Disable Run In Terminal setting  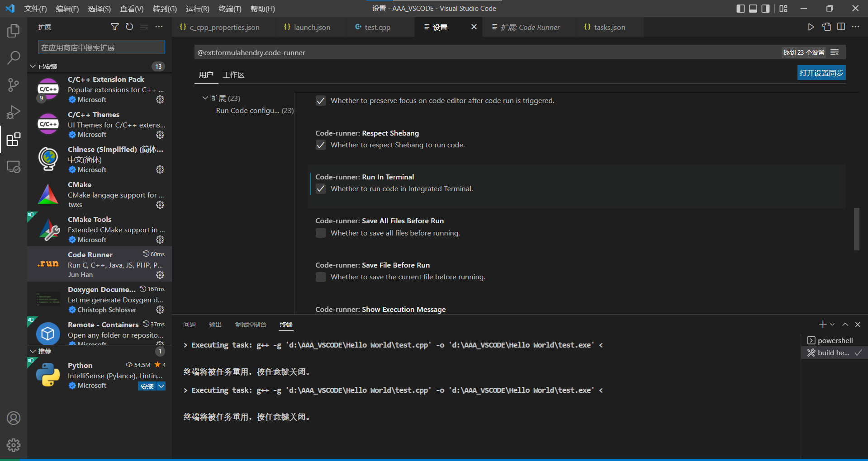321,189
